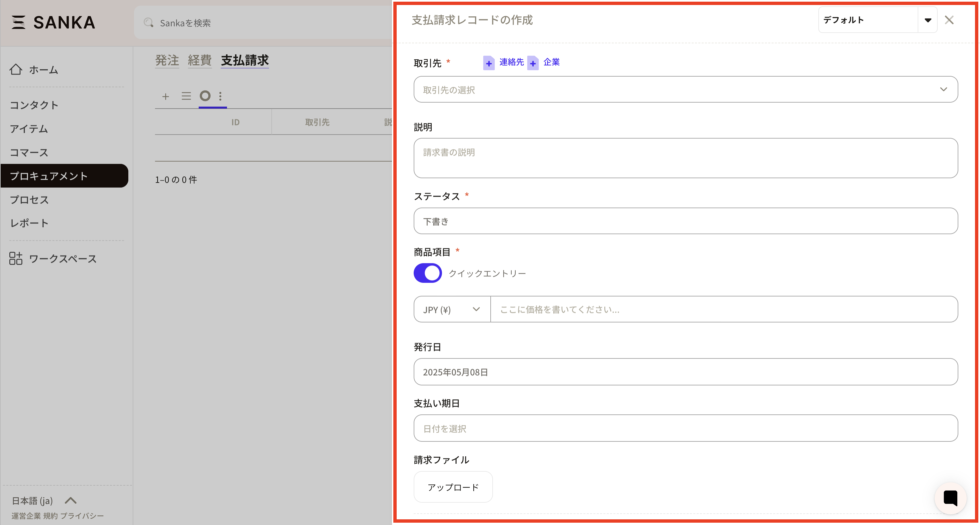Open the プライバシー footer link

tap(82, 516)
